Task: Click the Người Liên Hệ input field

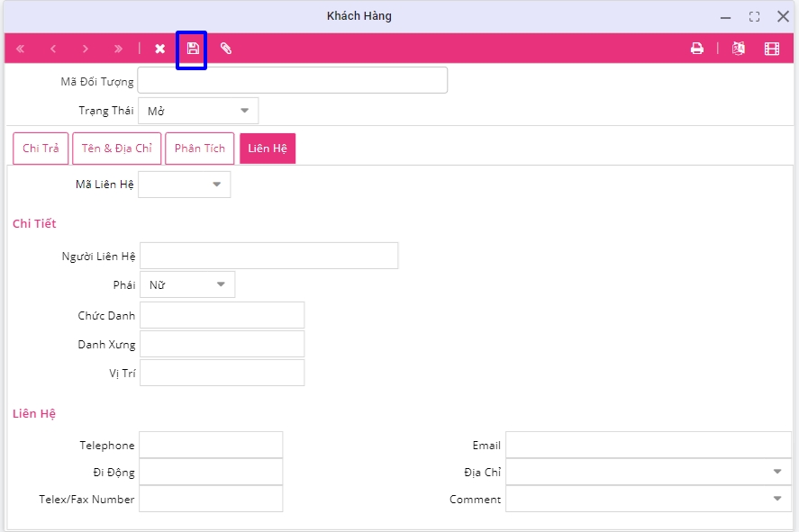Action: [x=268, y=256]
